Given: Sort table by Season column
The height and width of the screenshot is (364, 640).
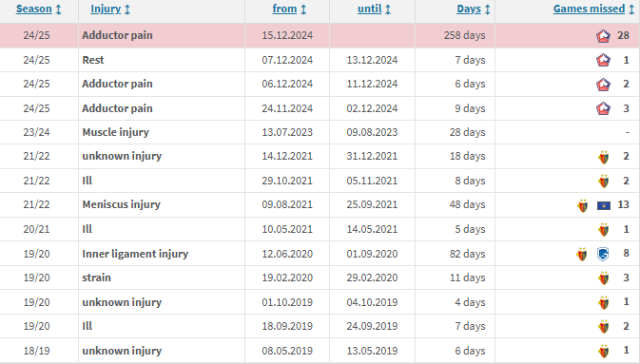Looking at the screenshot, I should click(34, 9).
